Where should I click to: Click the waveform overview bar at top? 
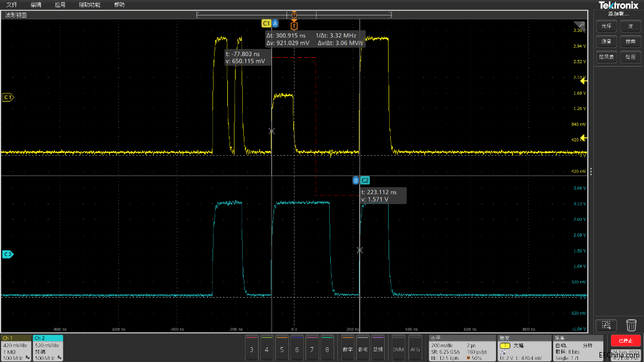tap(294, 15)
